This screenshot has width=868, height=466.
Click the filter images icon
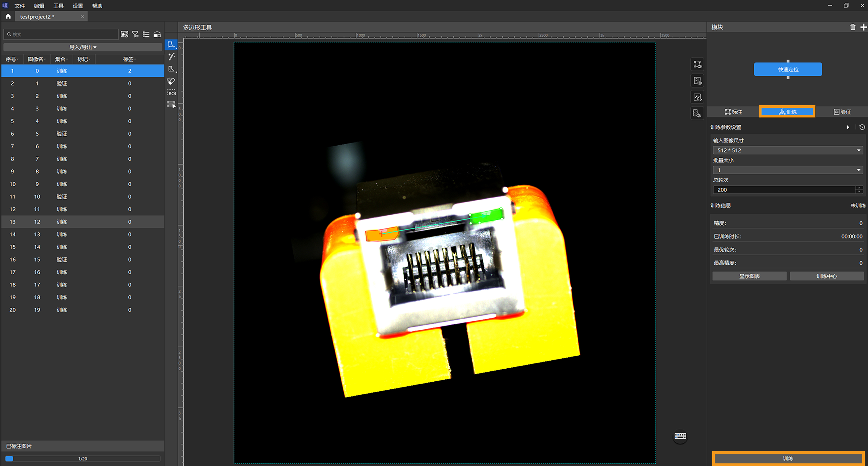click(x=135, y=34)
